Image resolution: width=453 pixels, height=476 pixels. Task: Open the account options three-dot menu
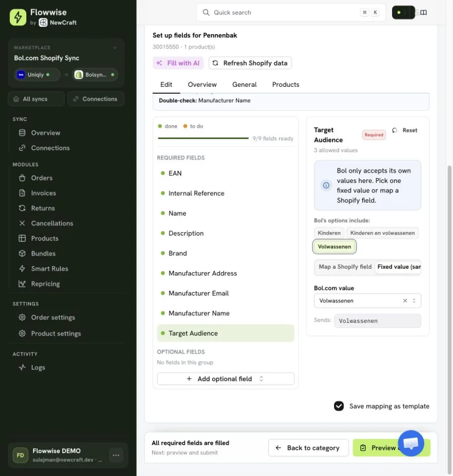[x=116, y=455]
